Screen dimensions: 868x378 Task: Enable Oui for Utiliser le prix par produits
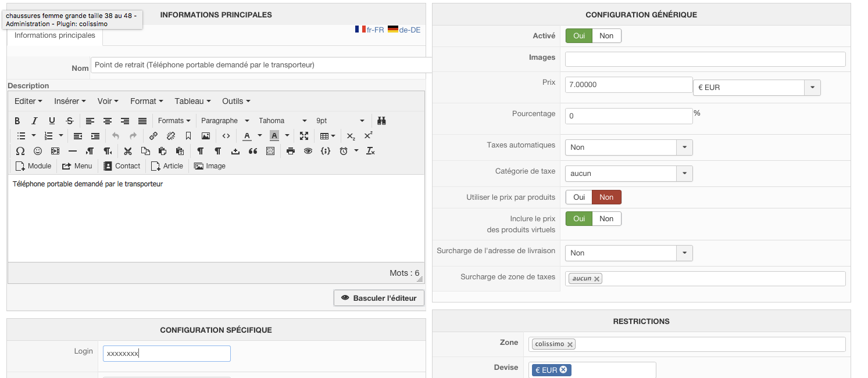tap(579, 197)
